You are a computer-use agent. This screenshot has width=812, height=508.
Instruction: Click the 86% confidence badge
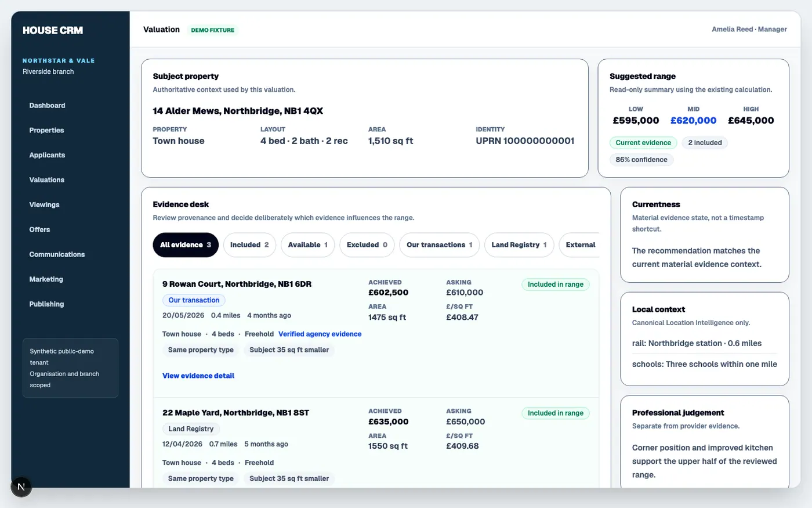click(641, 160)
